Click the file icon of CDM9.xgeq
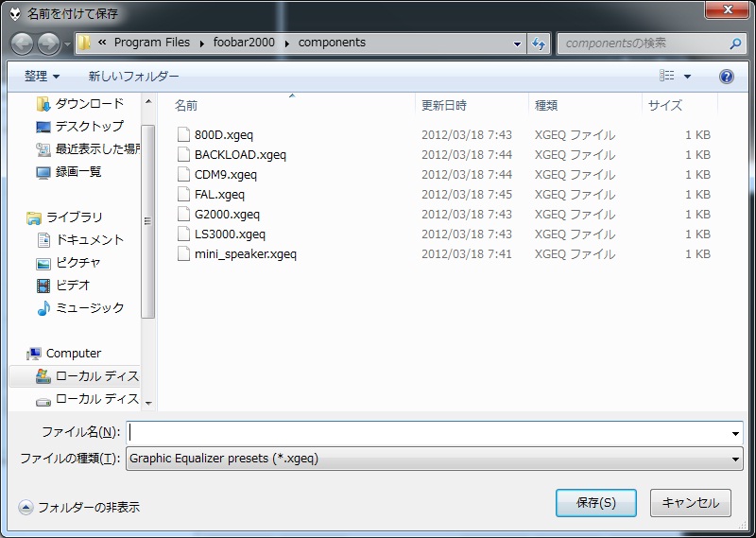 coord(183,174)
